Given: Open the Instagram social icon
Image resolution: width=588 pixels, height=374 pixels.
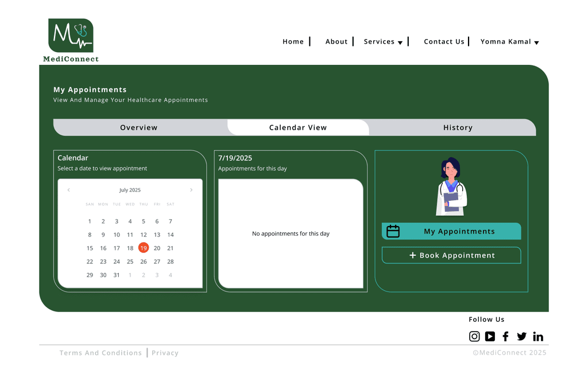Looking at the screenshot, I should (x=474, y=336).
